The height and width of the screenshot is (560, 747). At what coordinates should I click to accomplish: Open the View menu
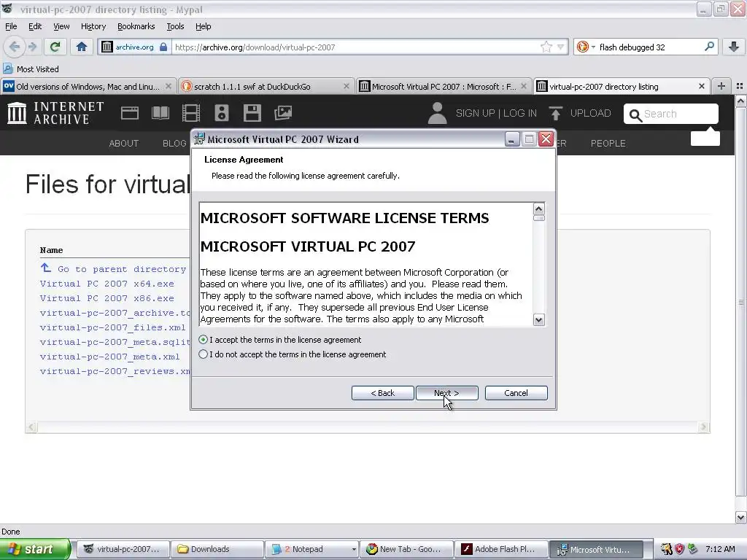pyautogui.click(x=61, y=26)
